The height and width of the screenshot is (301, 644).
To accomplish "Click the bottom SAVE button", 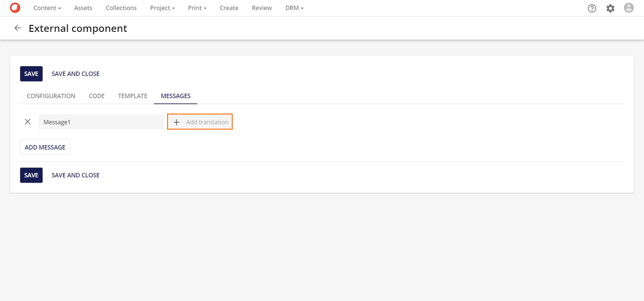I will point(31,175).
